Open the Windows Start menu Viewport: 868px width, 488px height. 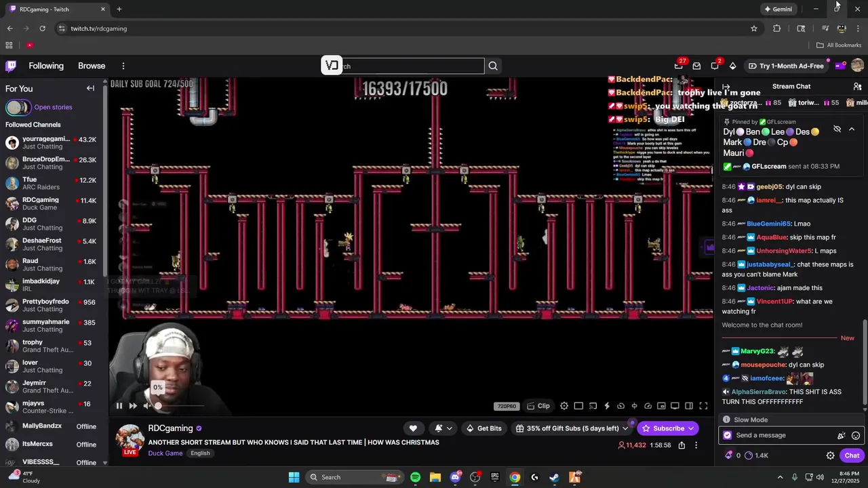294,477
